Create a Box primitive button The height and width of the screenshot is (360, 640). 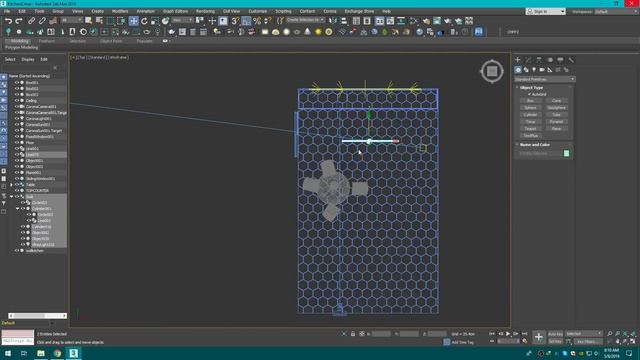tap(530, 101)
